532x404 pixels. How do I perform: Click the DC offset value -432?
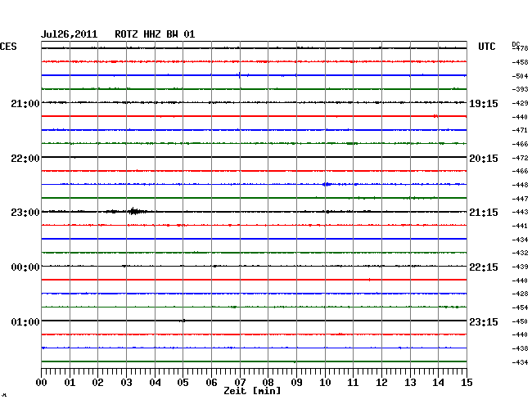click(520, 253)
